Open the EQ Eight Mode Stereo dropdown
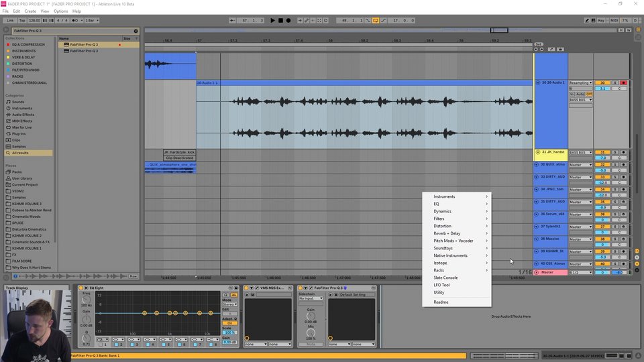This screenshot has height=362, width=644. [x=229, y=304]
